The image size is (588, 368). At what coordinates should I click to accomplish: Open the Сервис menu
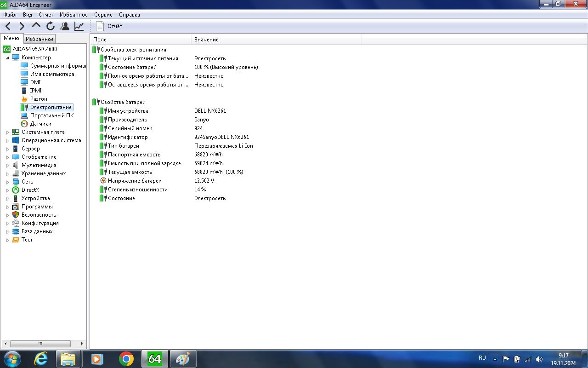tap(103, 15)
